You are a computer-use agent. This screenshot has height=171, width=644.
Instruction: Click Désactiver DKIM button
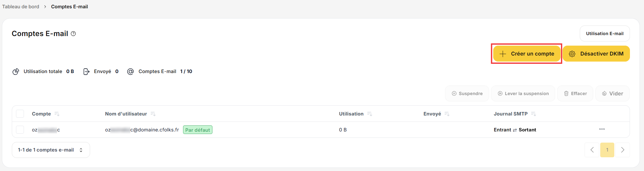(x=596, y=54)
